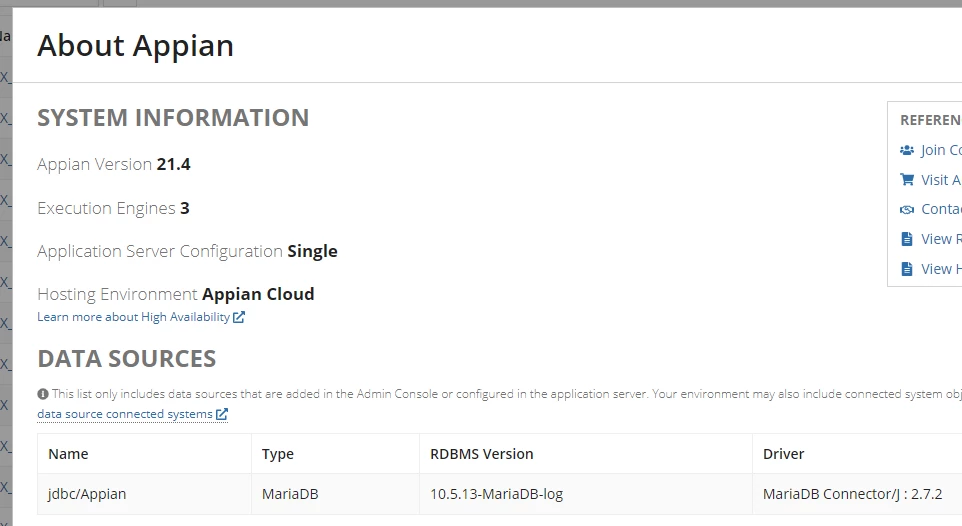Select the MariaDB Connector/J driver cell
The image size is (962, 526).
pyautogui.click(x=857, y=493)
